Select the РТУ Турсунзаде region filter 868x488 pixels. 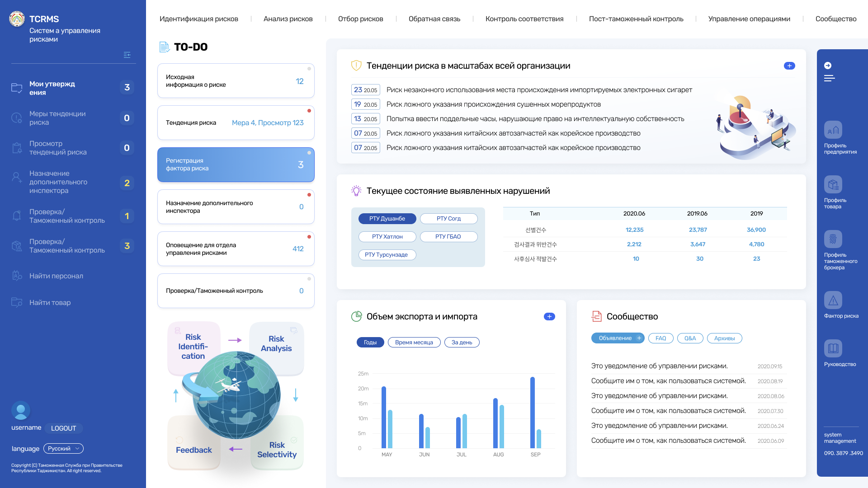point(387,255)
